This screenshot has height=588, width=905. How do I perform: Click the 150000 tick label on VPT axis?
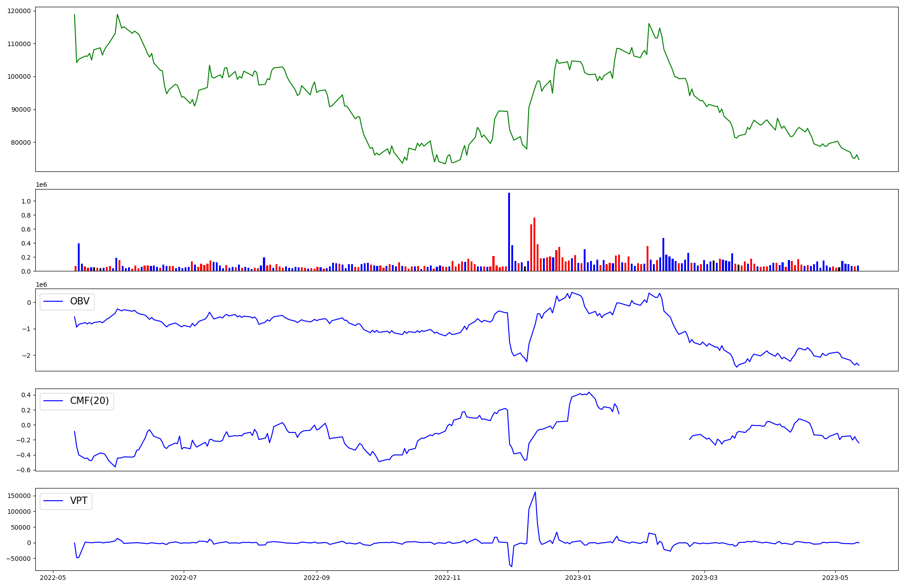(x=19, y=496)
